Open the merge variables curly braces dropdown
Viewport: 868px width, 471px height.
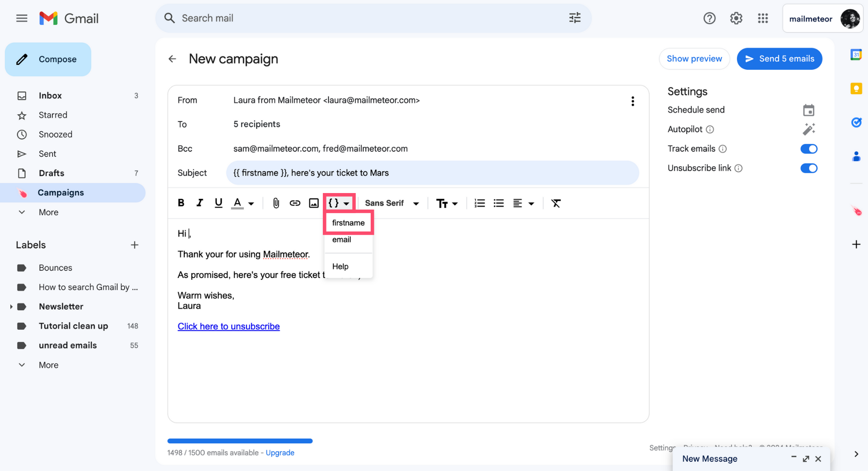point(339,203)
